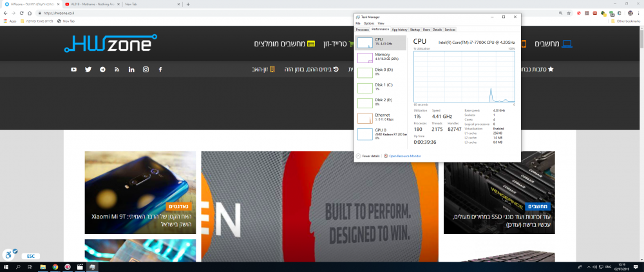644x272 pixels.
Task: Switch to the Users tab
Action: (426, 30)
